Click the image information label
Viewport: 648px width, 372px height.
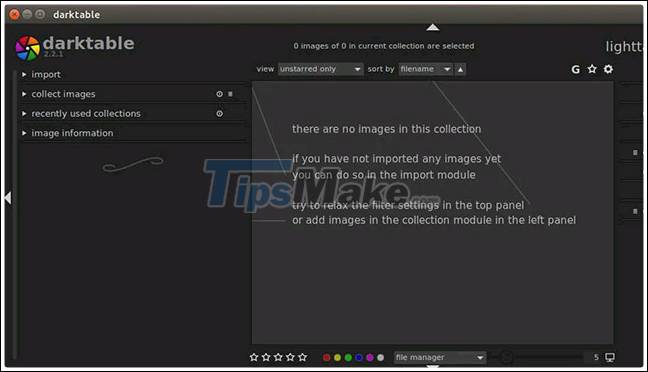[x=72, y=133]
